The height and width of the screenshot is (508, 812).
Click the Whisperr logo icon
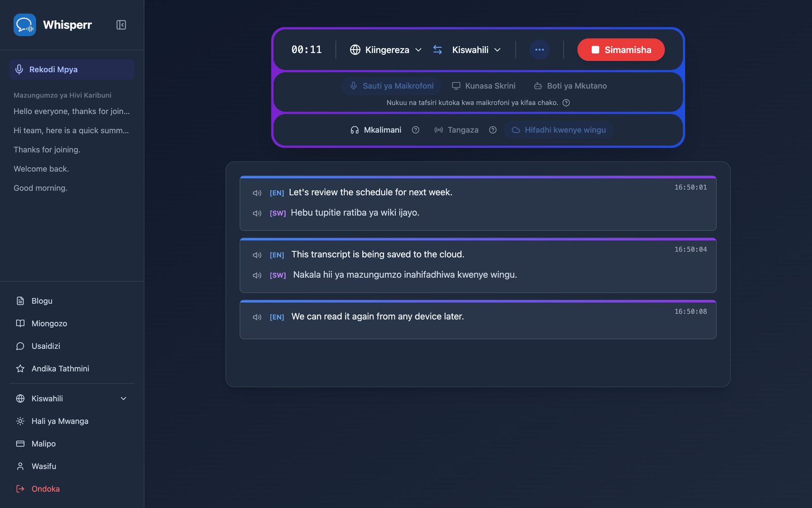click(x=24, y=25)
